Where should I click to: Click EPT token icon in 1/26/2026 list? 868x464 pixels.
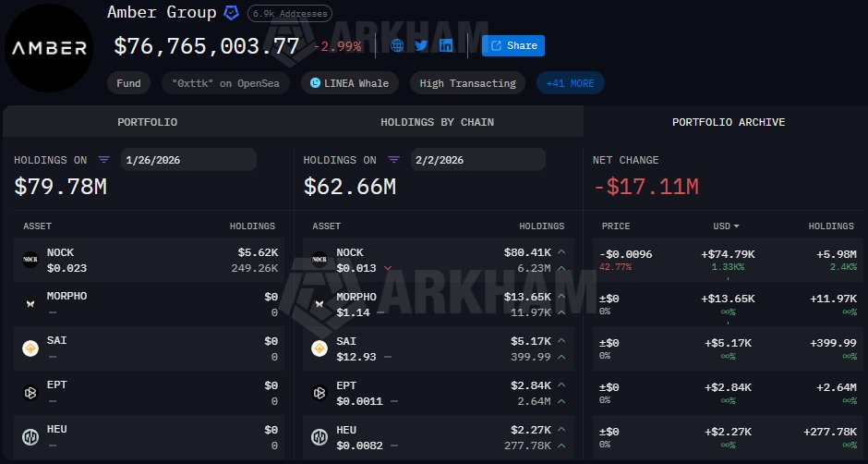click(30, 393)
